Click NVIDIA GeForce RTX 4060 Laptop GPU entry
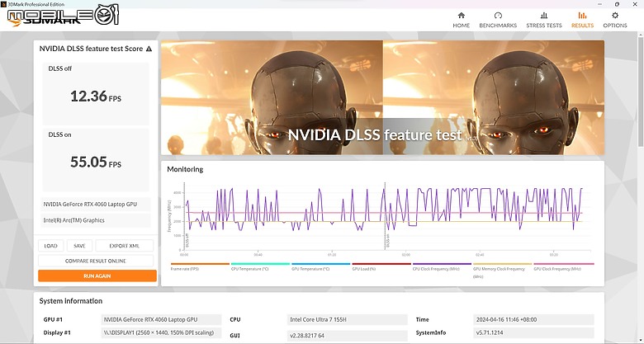The image size is (644, 344). click(96, 204)
